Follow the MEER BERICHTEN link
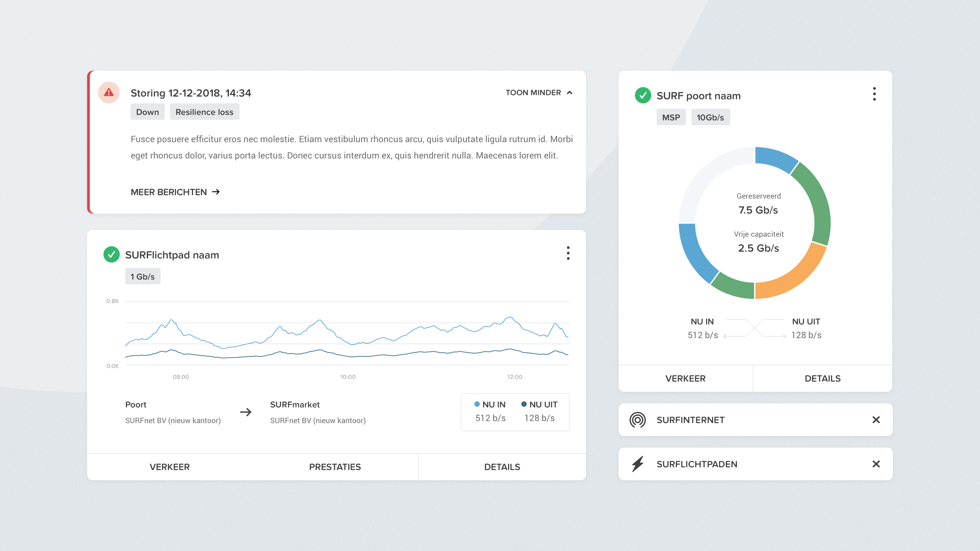 click(175, 192)
